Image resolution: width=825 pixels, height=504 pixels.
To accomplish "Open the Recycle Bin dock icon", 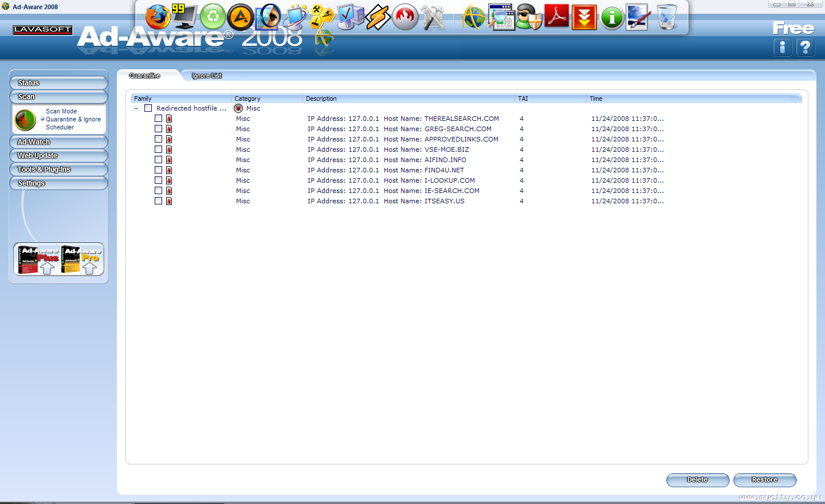I will (666, 17).
